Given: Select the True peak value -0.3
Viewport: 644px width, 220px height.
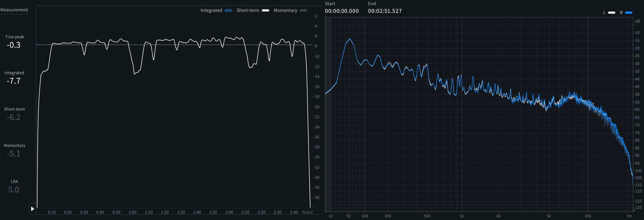Looking at the screenshot, I should point(13,45).
